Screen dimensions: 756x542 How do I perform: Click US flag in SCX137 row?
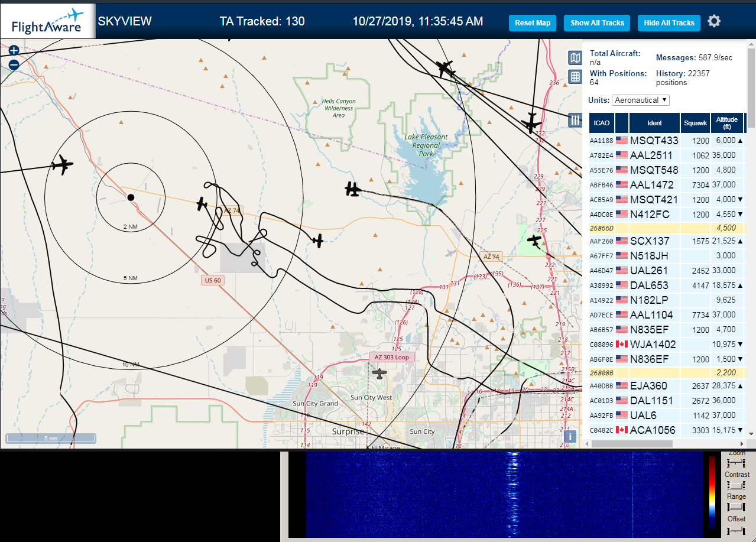621,241
